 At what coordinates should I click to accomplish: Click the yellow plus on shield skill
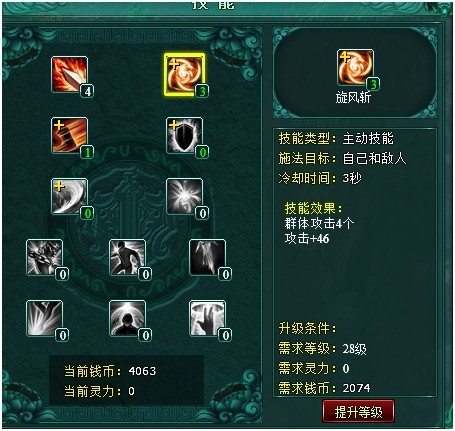(174, 125)
